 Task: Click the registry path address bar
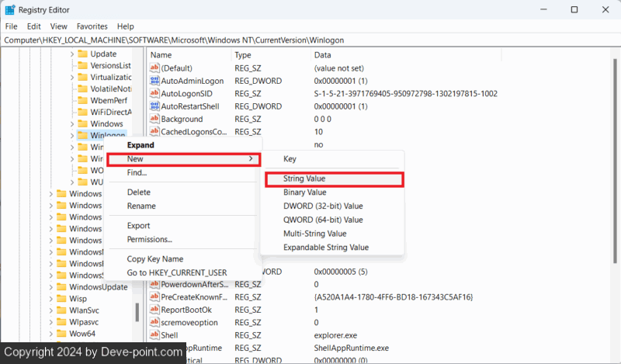(310, 40)
